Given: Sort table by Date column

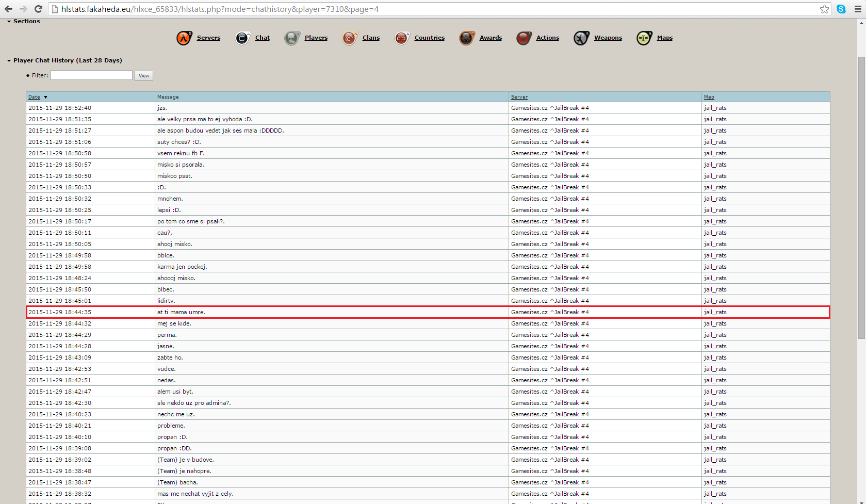Looking at the screenshot, I should (34, 97).
